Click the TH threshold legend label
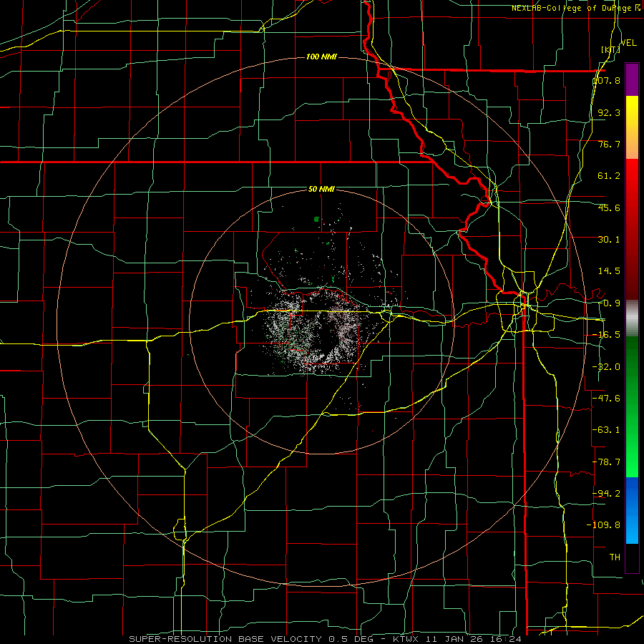Screen dimensions: 644x644 (x=615, y=557)
